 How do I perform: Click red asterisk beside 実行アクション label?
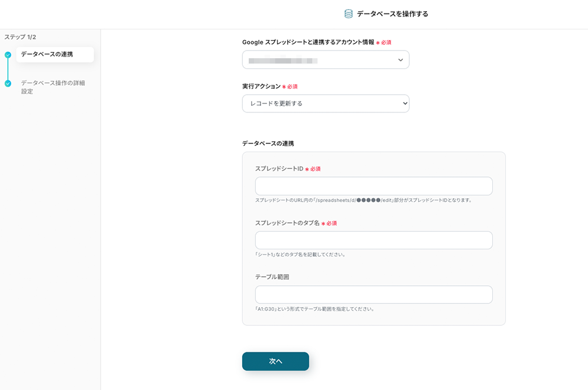pos(284,86)
